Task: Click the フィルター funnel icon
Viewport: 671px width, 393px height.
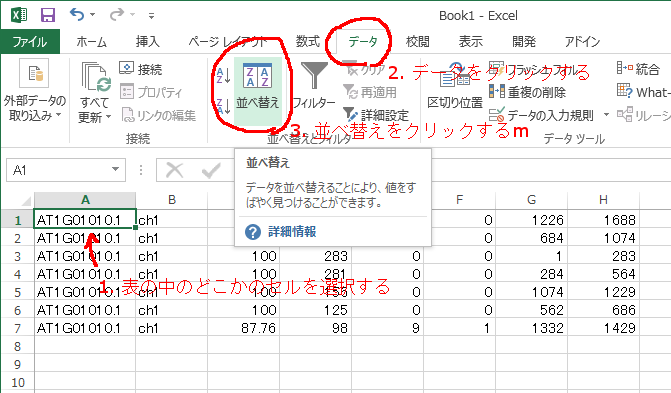Action: point(314,75)
